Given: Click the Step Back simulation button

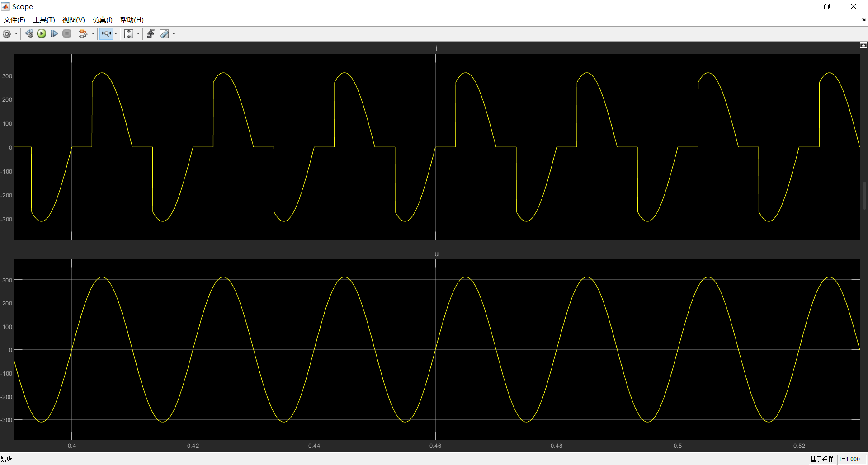Looking at the screenshot, I should coord(29,34).
